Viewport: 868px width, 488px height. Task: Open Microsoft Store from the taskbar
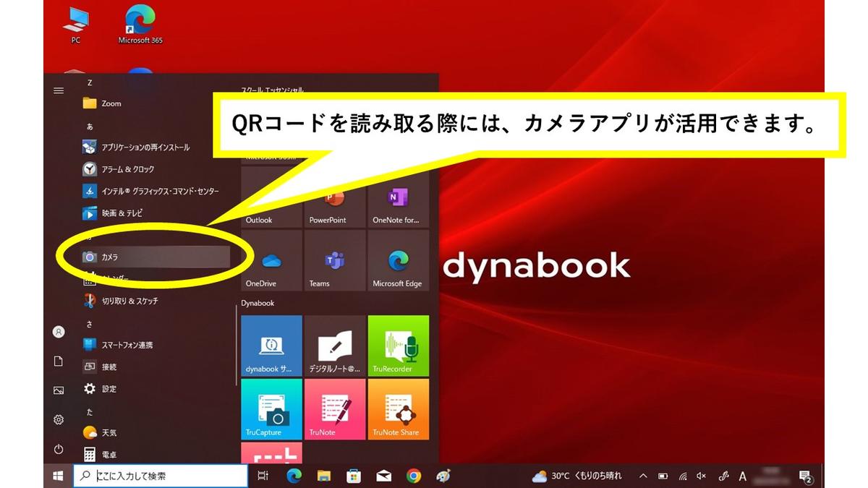pyautogui.click(x=354, y=476)
